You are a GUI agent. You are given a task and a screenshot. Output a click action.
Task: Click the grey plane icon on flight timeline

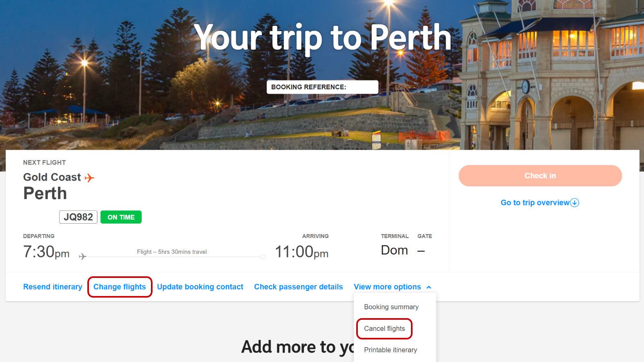pos(83,256)
